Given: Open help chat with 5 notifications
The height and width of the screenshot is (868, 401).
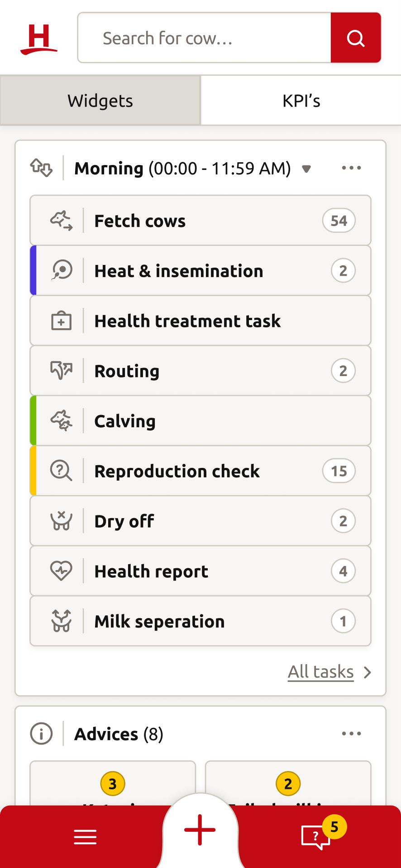Looking at the screenshot, I should coord(316,836).
